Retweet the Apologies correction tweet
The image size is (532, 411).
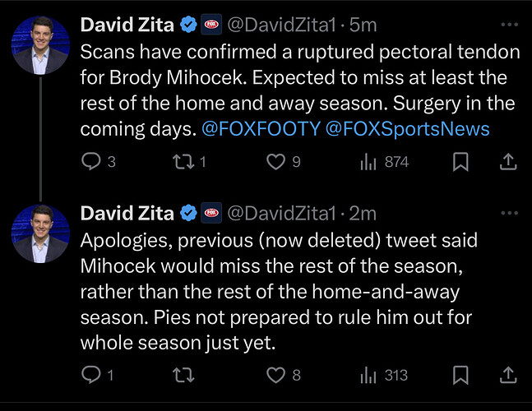[183, 375]
